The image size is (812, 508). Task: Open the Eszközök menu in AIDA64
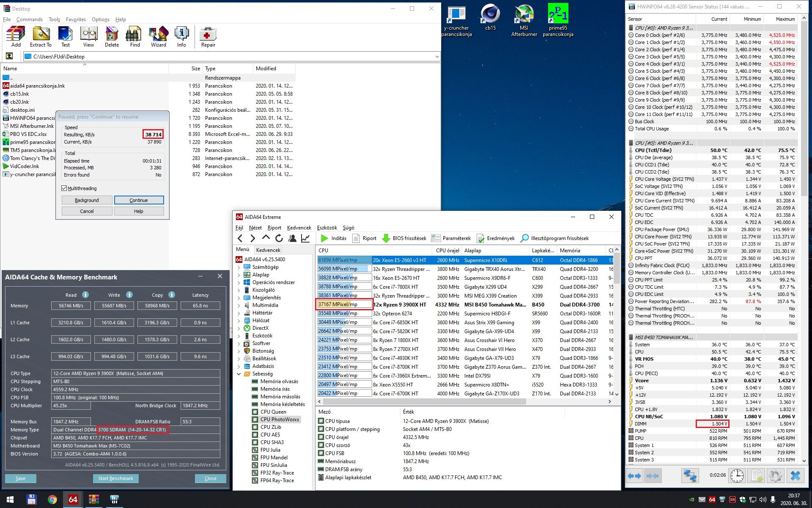click(x=327, y=228)
